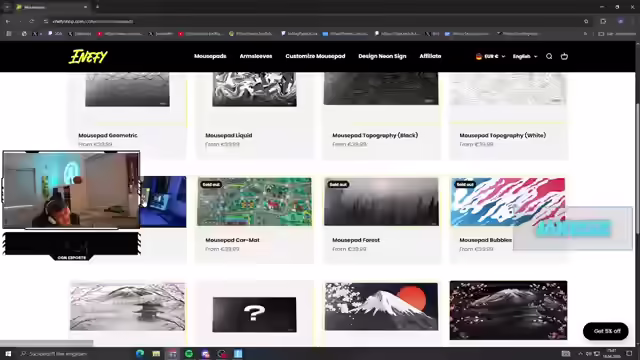Click the pink and blue Bubbles mousepad image
640x360 pixels.
[508, 202]
